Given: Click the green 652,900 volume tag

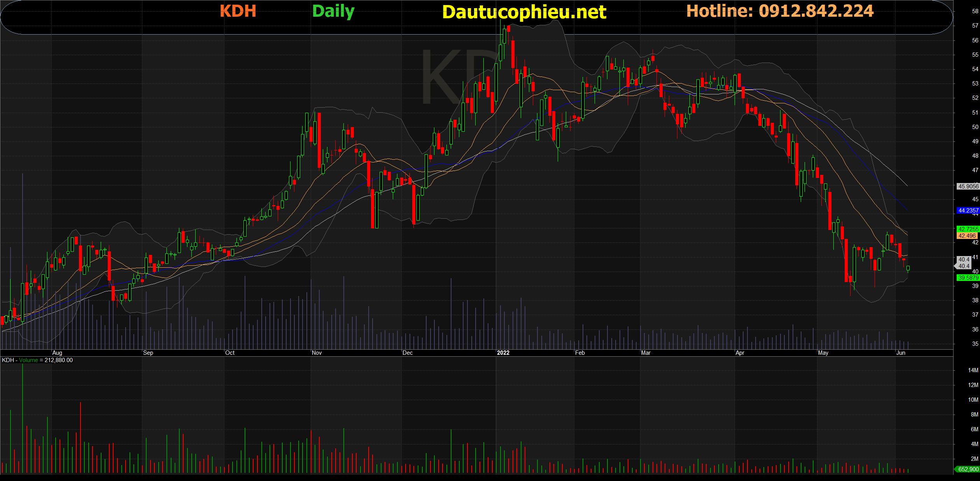Looking at the screenshot, I should click(x=968, y=469).
